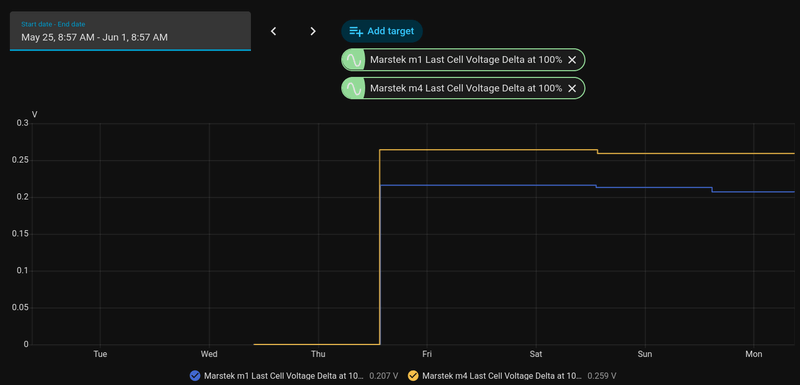Select the Marstek m4 Last Cell Voltage Delta chip label
This screenshot has height=385, width=800.
tap(466, 88)
